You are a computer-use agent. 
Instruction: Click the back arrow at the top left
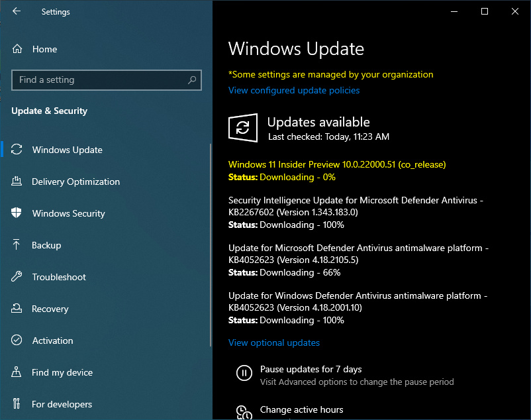coord(16,11)
